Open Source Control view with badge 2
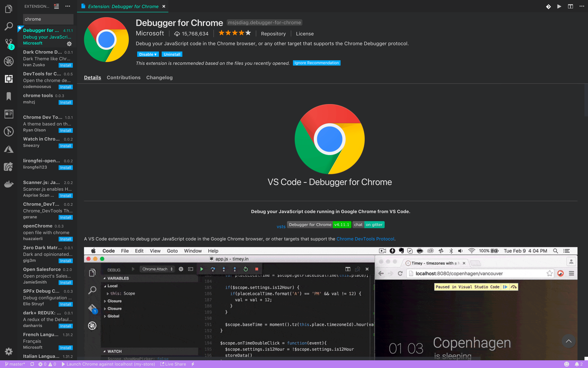 point(9,44)
